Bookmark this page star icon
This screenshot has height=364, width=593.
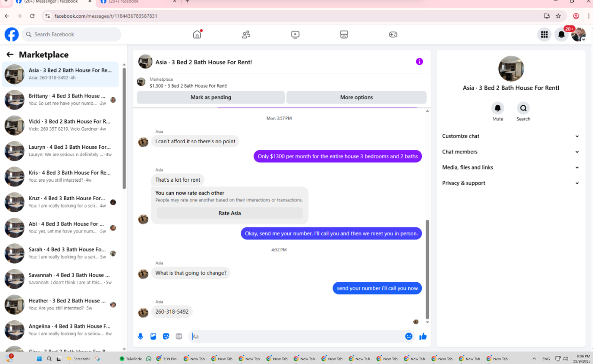coord(558,16)
